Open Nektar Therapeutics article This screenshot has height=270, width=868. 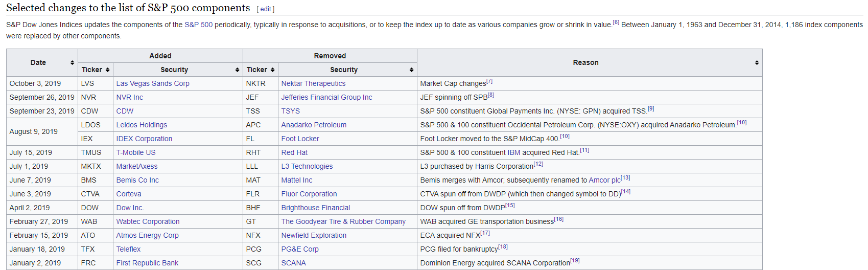tap(313, 83)
